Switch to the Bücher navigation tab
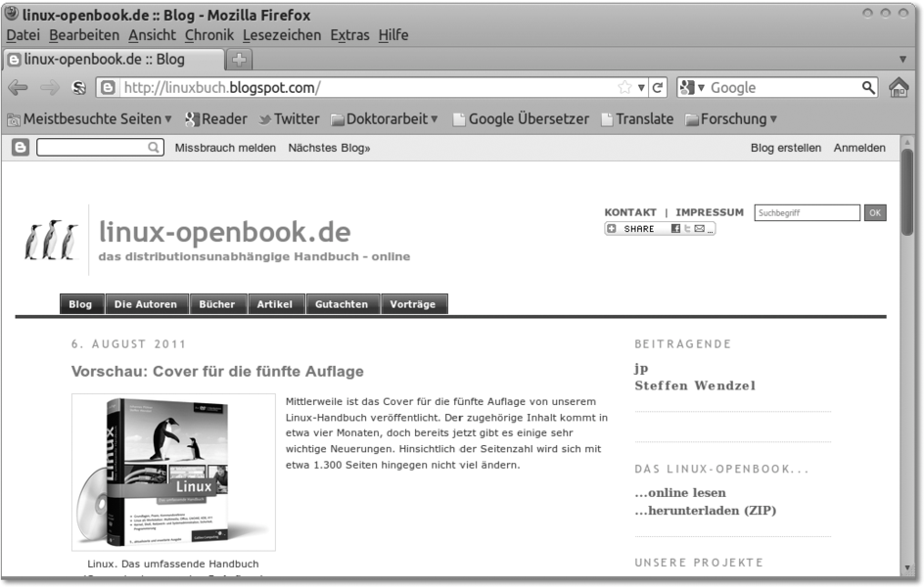Screen dimensions: 924x587 pyautogui.click(x=216, y=304)
